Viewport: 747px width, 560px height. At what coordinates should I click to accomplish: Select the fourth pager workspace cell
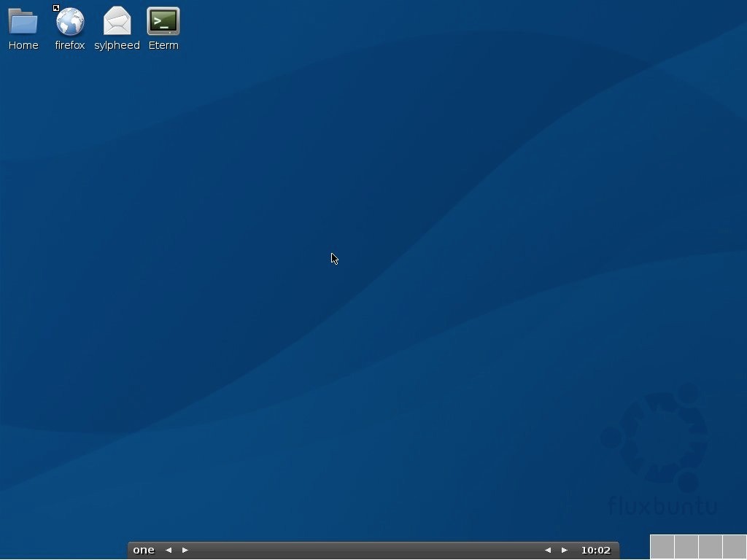point(735,547)
